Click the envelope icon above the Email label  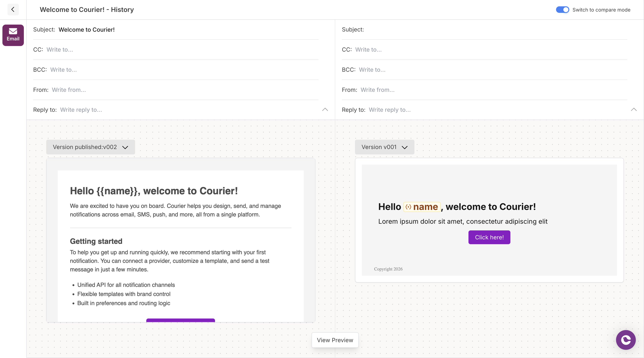coord(13,31)
